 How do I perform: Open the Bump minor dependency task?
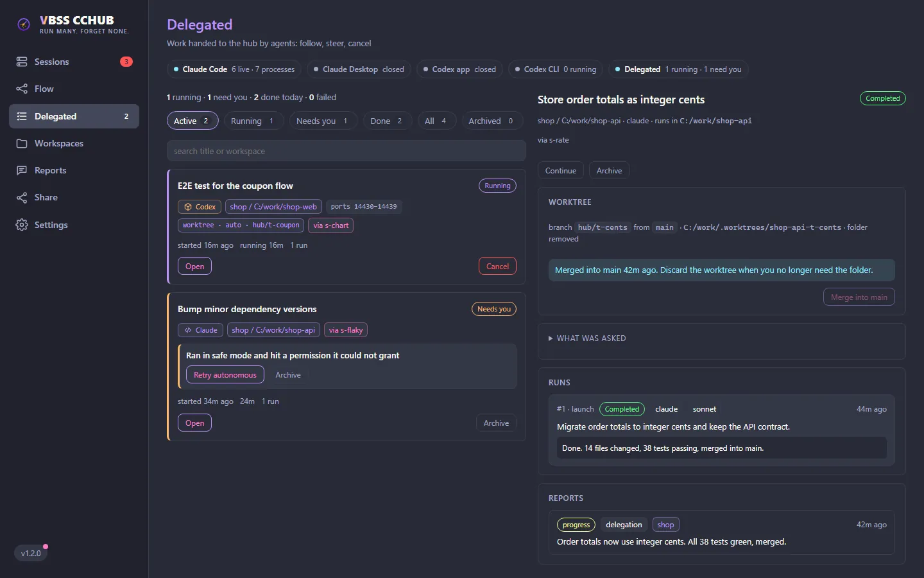(194, 423)
